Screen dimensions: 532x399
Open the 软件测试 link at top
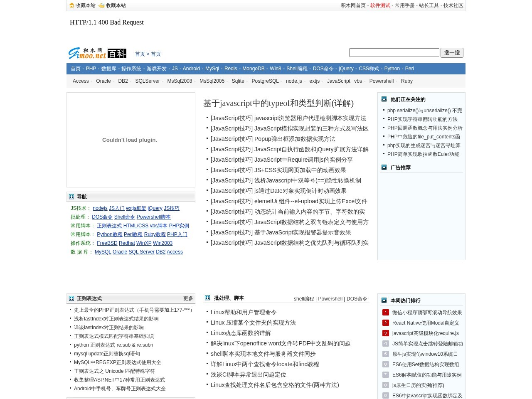pyautogui.click(x=380, y=5)
